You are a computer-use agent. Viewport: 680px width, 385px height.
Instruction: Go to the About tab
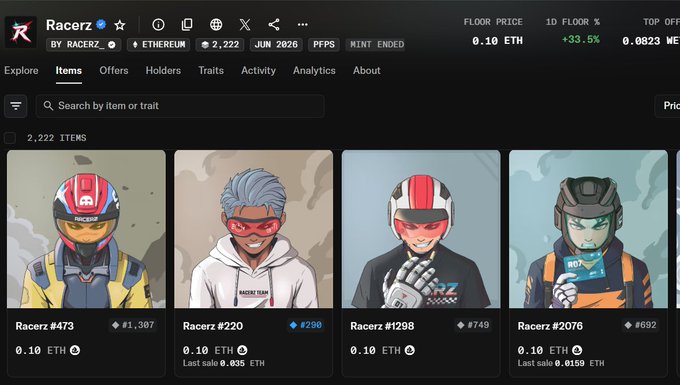[x=366, y=70]
